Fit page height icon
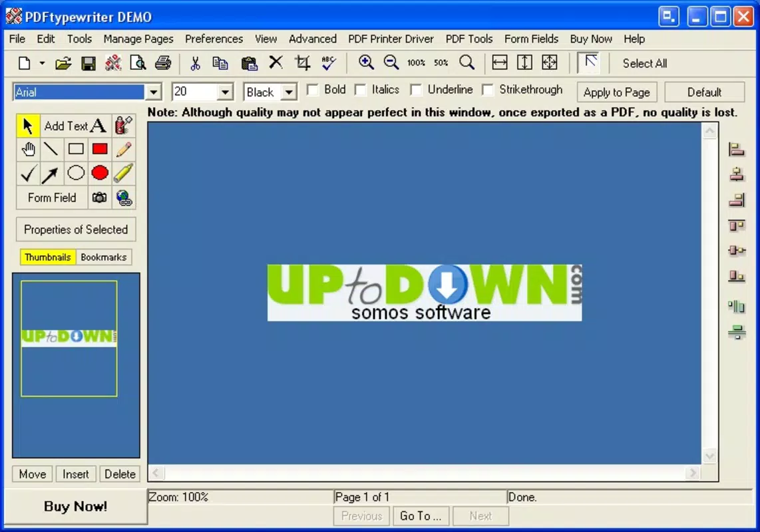This screenshot has height=532, width=760. coord(524,63)
